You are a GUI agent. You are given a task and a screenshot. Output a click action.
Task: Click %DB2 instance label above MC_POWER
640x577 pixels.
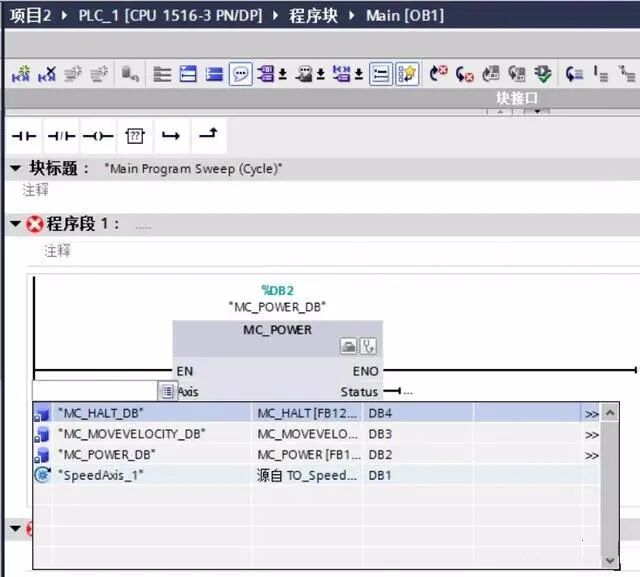pos(278,291)
